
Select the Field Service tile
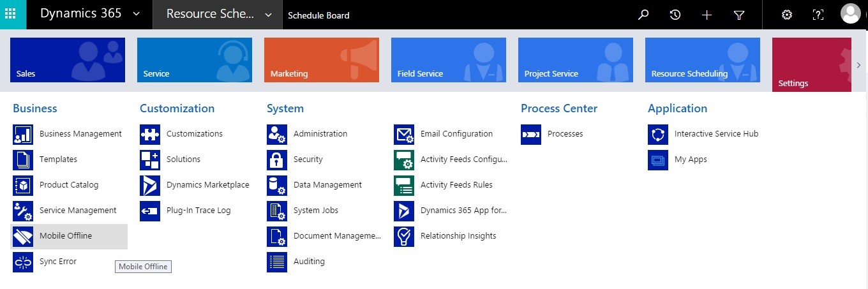[x=448, y=60]
